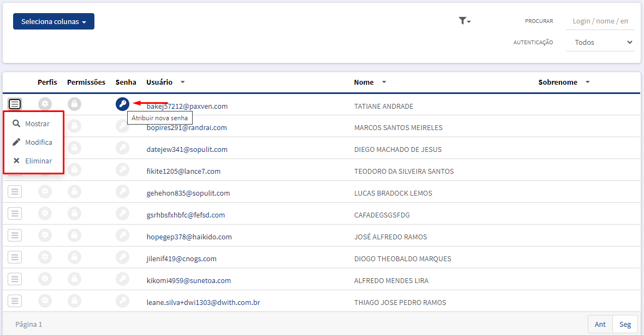The height and width of the screenshot is (335, 644).
Task: Click the Permissões column header
Action: (x=86, y=82)
